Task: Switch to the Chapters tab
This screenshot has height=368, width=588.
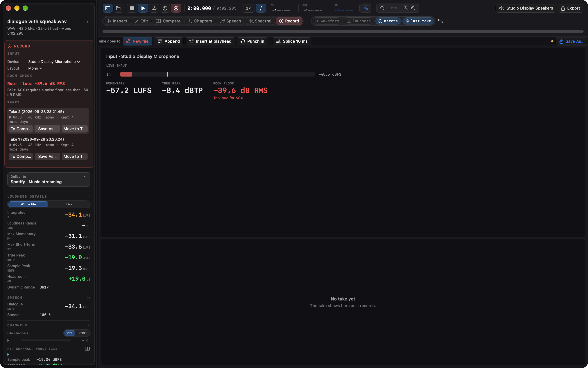Action: click(x=200, y=21)
